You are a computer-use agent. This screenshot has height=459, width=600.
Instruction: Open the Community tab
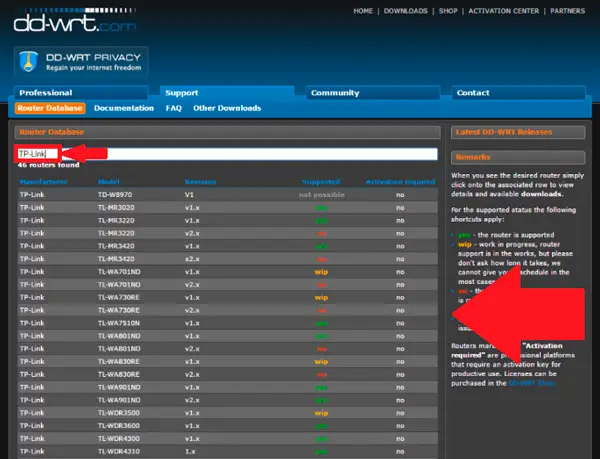coord(373,93)
